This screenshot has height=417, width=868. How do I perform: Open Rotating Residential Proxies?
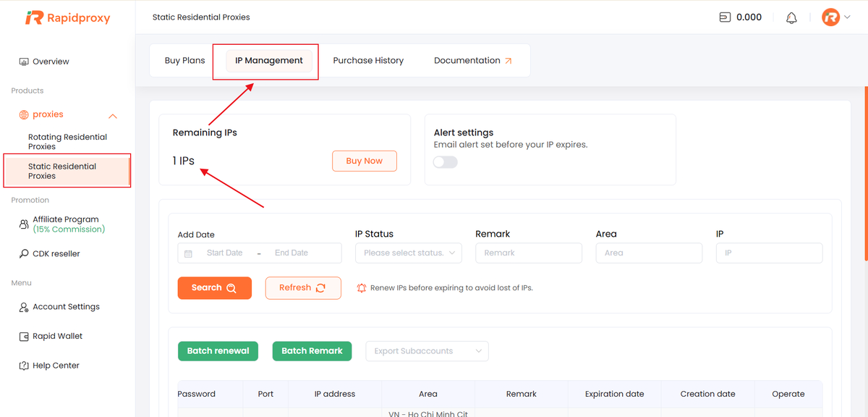[x=67, y=141]
